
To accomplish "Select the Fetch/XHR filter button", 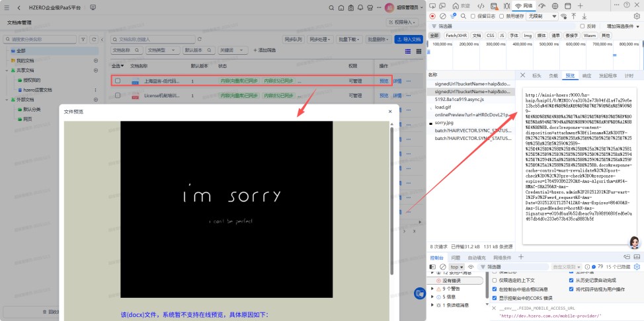I will (454, 35).
